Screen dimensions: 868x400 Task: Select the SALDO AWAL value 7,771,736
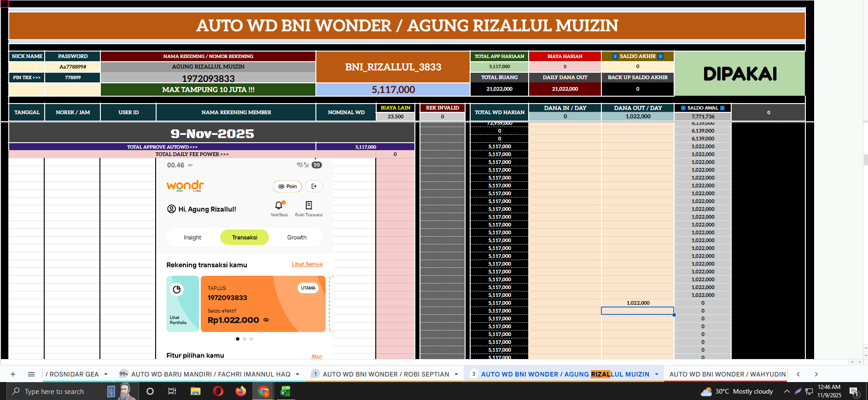703,116
